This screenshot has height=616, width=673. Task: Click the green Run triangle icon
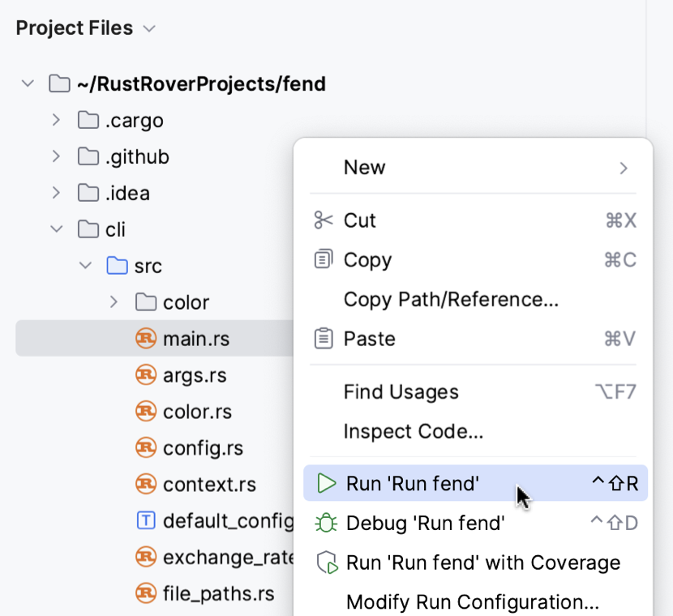[326, 483]
